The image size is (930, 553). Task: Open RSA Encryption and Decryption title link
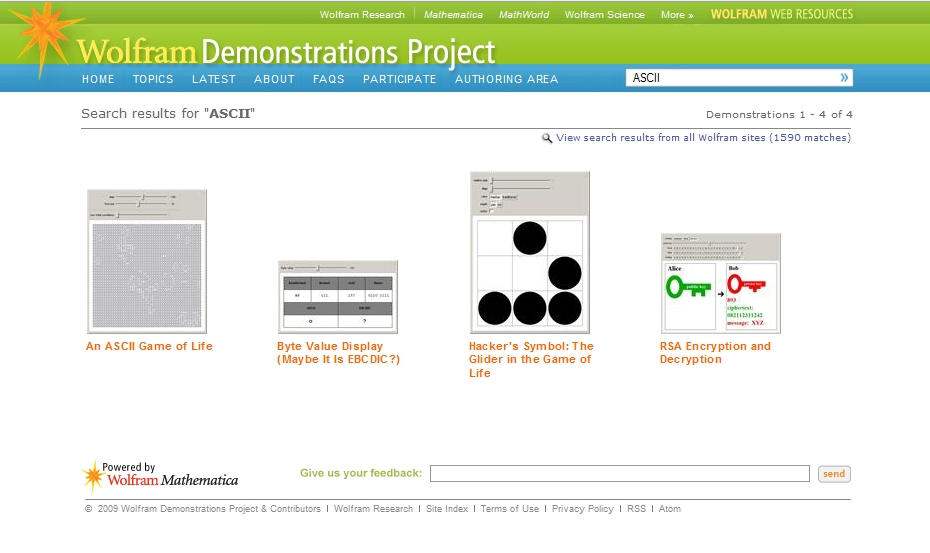tap(715, 353)
